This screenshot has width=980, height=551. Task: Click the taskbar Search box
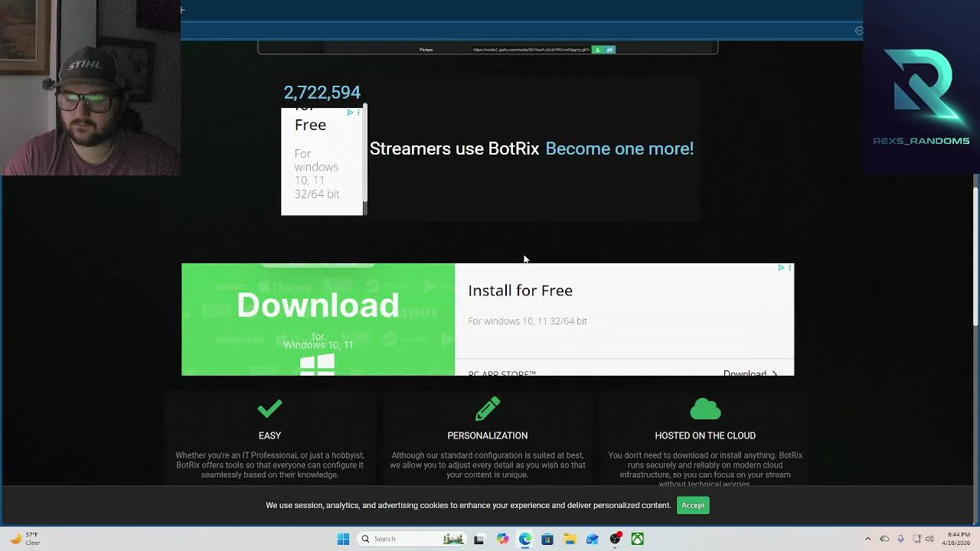[412, 539]
